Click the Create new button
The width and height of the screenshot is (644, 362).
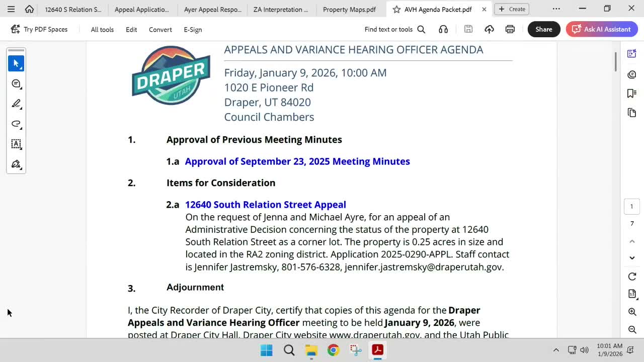pos(512,9)
